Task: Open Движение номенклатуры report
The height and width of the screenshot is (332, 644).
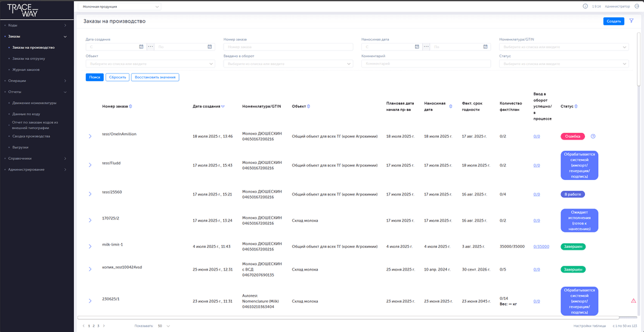Action: (x=34, y=103)
